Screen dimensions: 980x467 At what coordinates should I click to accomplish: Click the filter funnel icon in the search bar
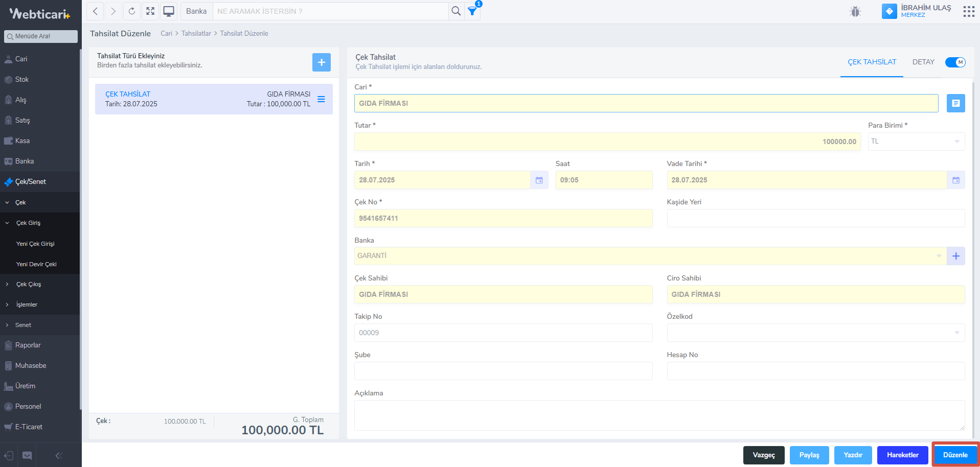pos(472,11)
